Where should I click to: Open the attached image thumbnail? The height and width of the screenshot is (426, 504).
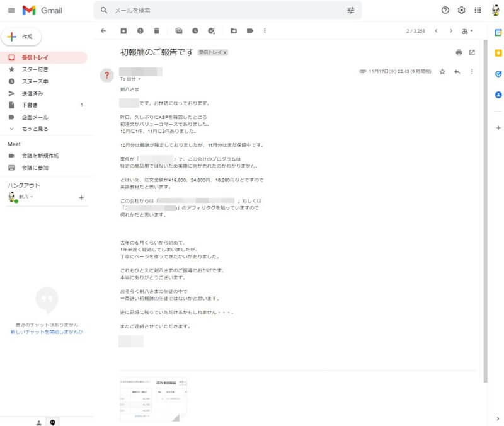point(153,398)
